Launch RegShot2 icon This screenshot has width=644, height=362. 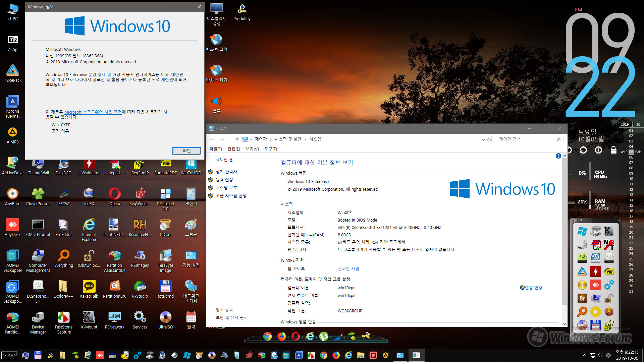click(140, 166)
